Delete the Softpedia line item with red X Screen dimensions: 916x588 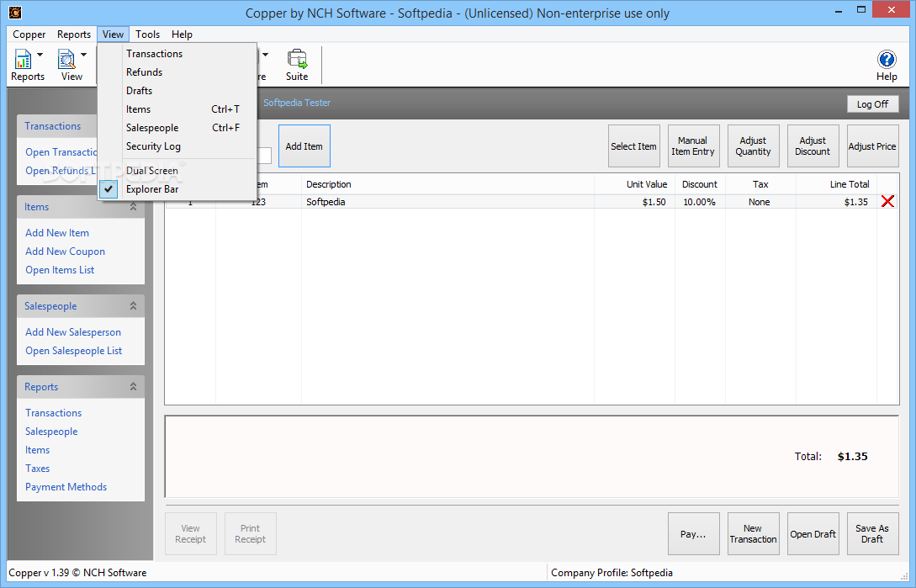[887, 202]
